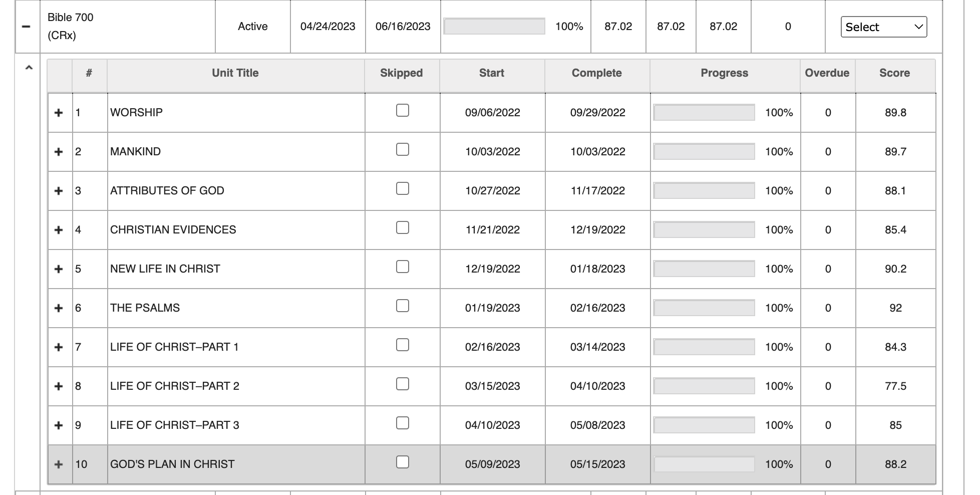Expand LIFE OF CHRIST–PART 3 unit
This screenshot has width=980, height=495.
pos(59,425)
